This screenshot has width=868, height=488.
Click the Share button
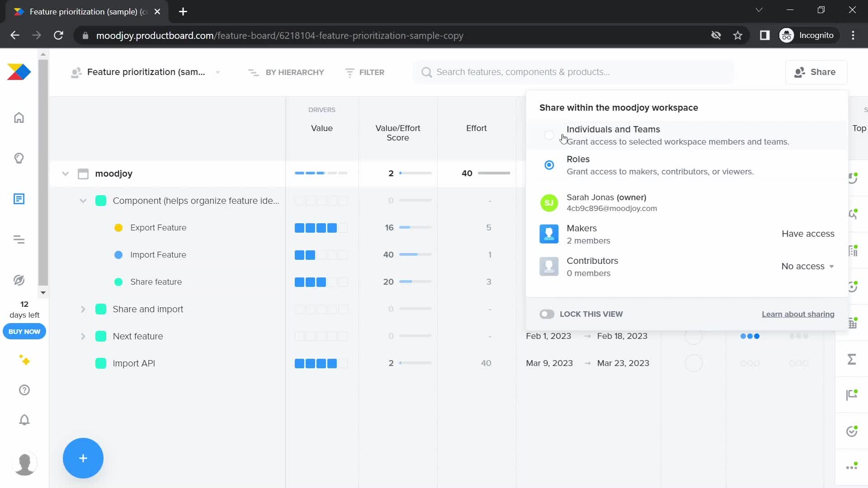[x=816, y=72]
